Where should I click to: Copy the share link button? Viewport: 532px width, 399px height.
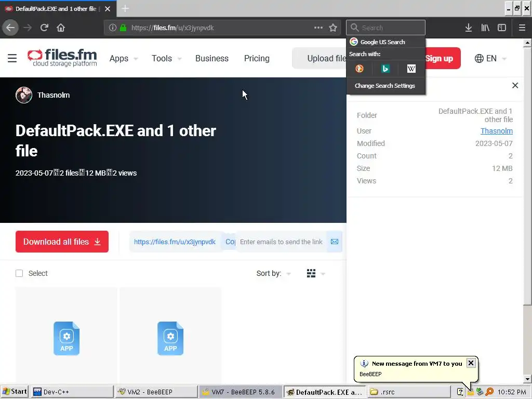tap(229, 242)
